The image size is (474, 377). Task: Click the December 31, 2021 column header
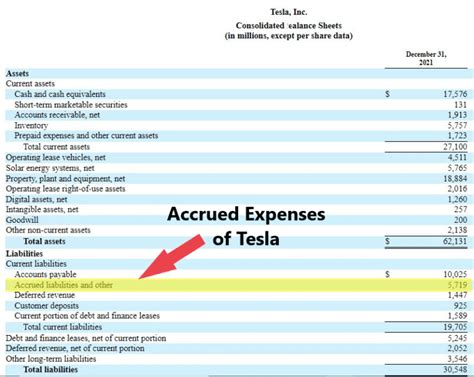pos(426,58)
